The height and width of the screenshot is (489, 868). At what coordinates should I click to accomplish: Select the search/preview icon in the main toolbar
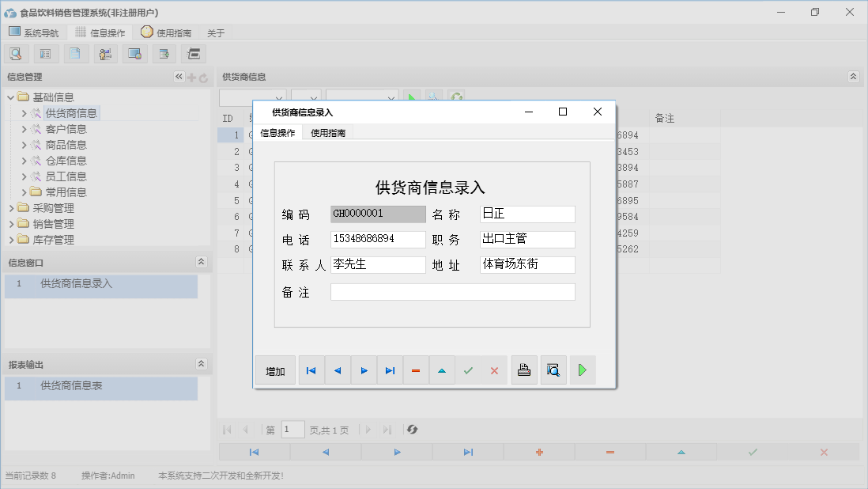tap(16, 53)
